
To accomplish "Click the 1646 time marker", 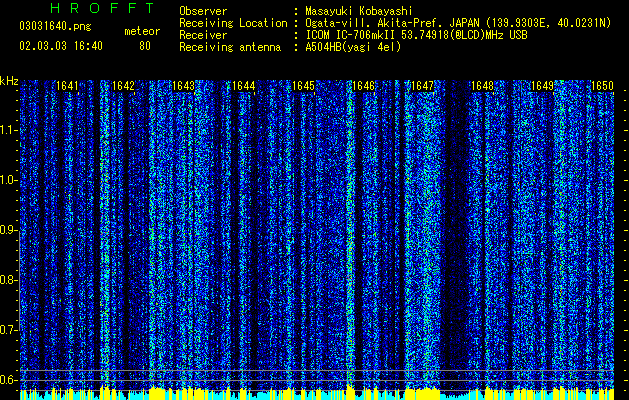I will tap(363, 86).
